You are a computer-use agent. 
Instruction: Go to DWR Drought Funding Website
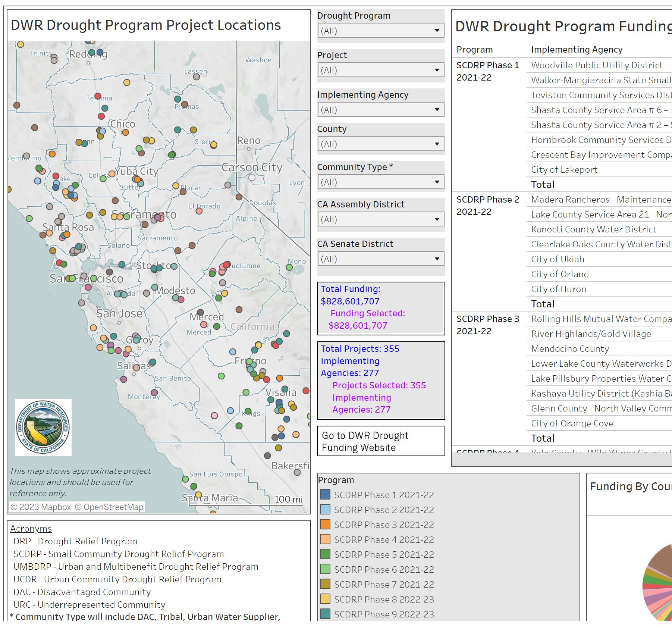381,441
